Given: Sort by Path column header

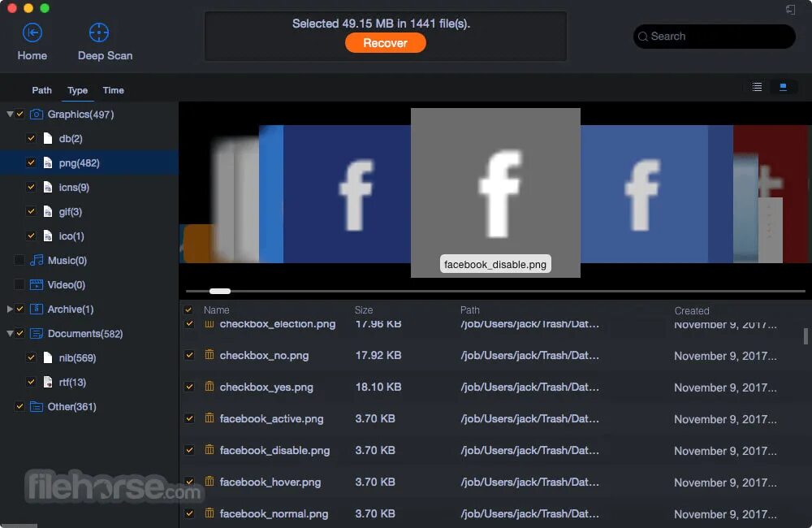Looking at the screenshot, I should click(x=469, y=309).
